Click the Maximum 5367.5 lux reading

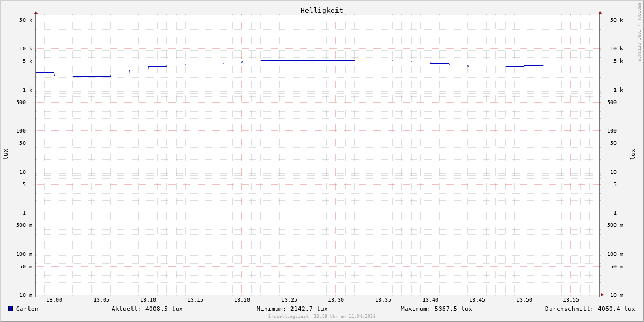[436, 309]
